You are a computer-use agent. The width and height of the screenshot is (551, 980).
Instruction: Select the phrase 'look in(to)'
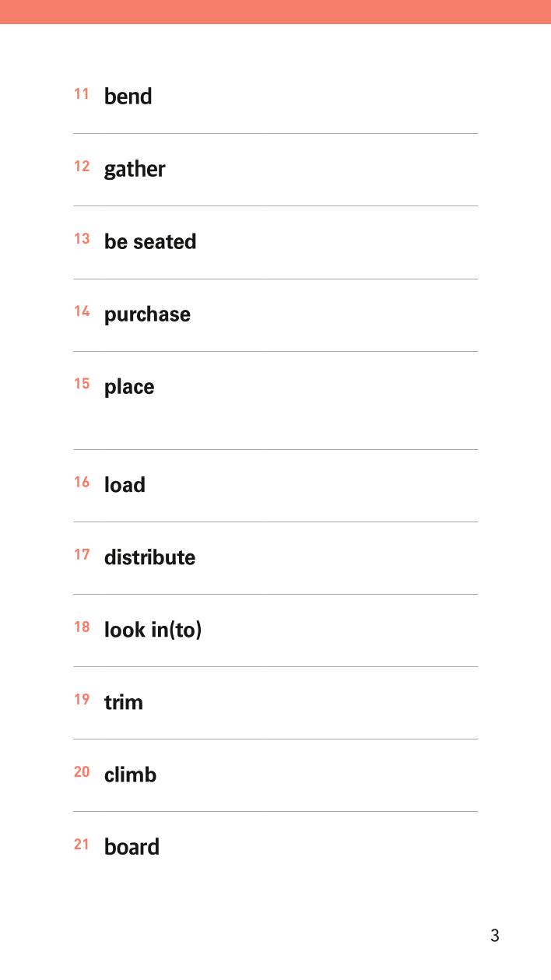click(x=153, y=631)
